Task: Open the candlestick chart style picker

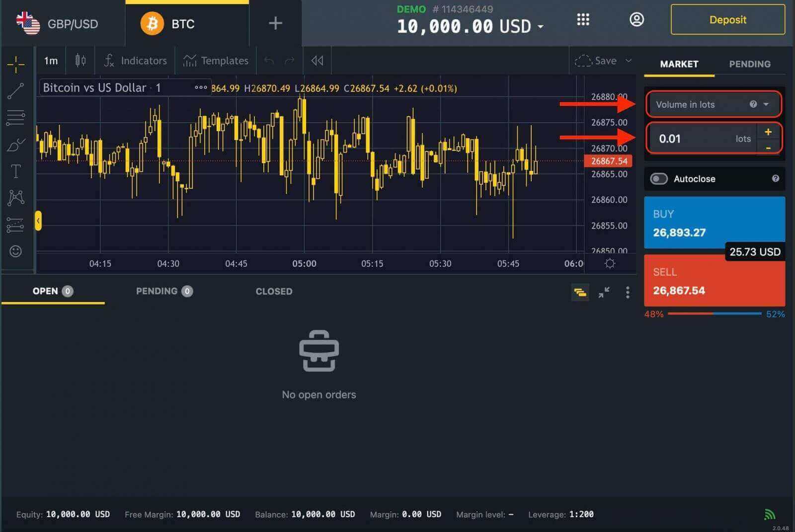Action: (x=80, y=61)
